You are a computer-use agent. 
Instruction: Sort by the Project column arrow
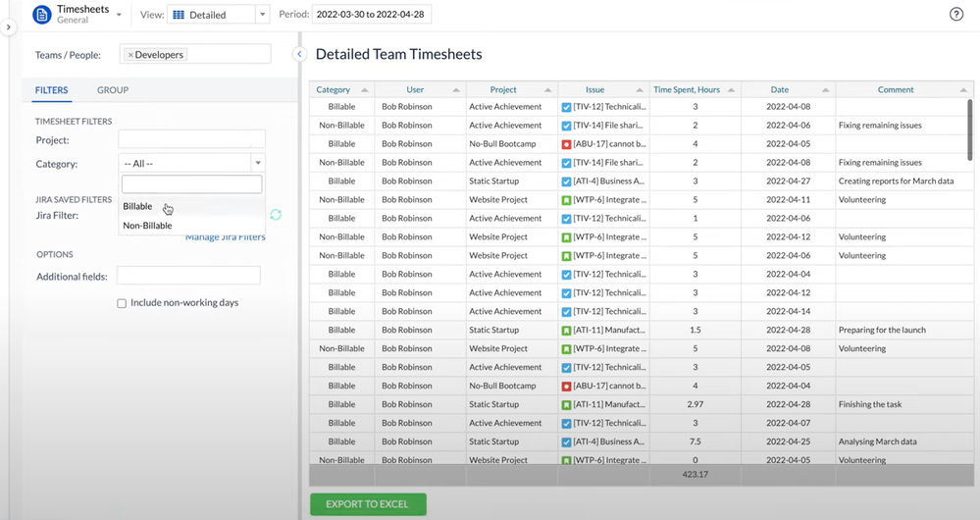pos(547,90)
